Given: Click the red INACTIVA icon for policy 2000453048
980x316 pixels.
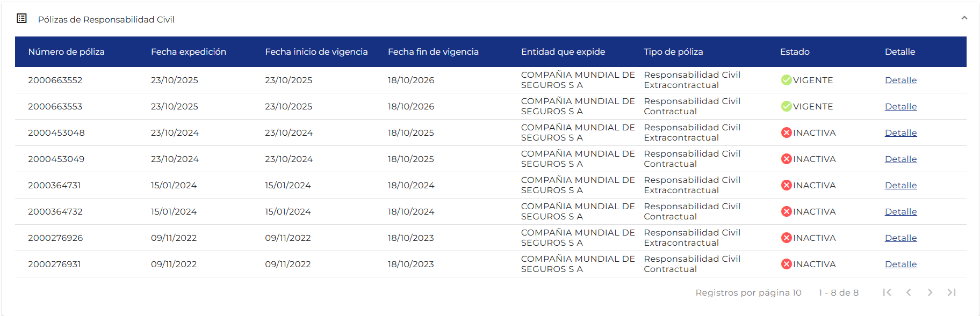Looking at the screenshot, I should click(x=786, y=133).
